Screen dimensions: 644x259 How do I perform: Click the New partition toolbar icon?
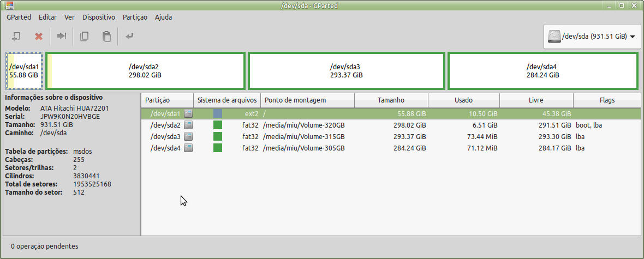16,37
